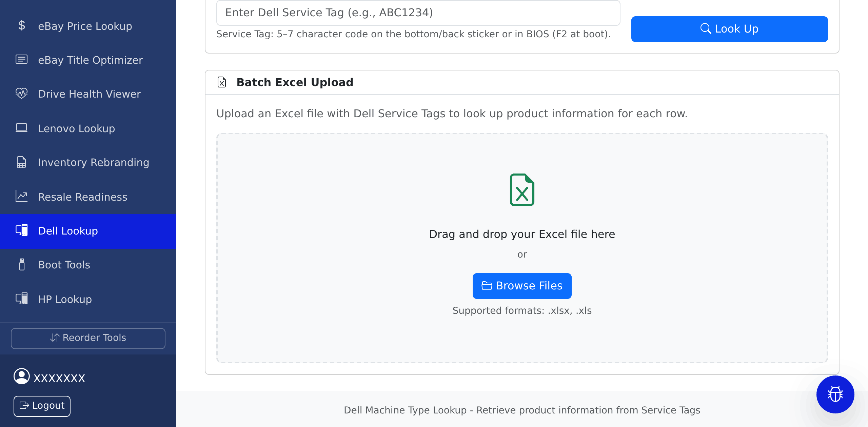This screenshot has height=427, width=868.
Task: Go to Drive Health Viewer
Action: point(88,94)
